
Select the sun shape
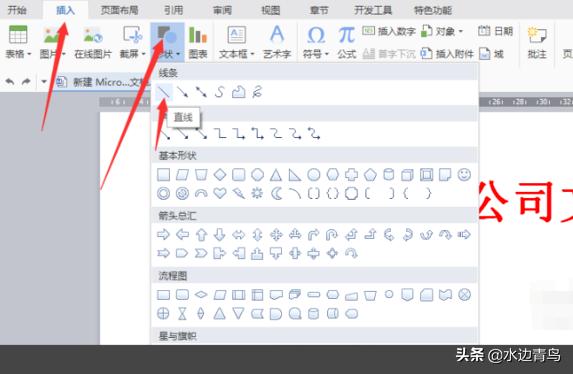pyautogui.click(x=257, y=193)
